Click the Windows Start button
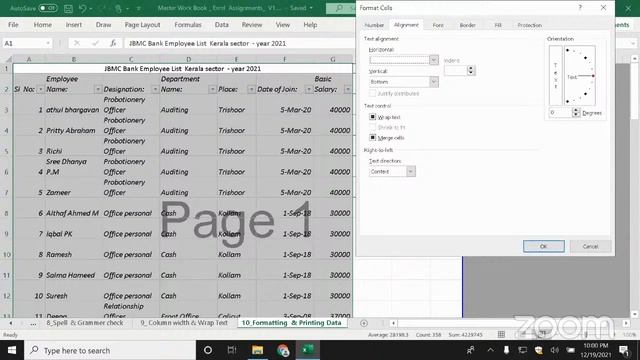This screenshot has width=640, height=360. click(x=12, y=350)
